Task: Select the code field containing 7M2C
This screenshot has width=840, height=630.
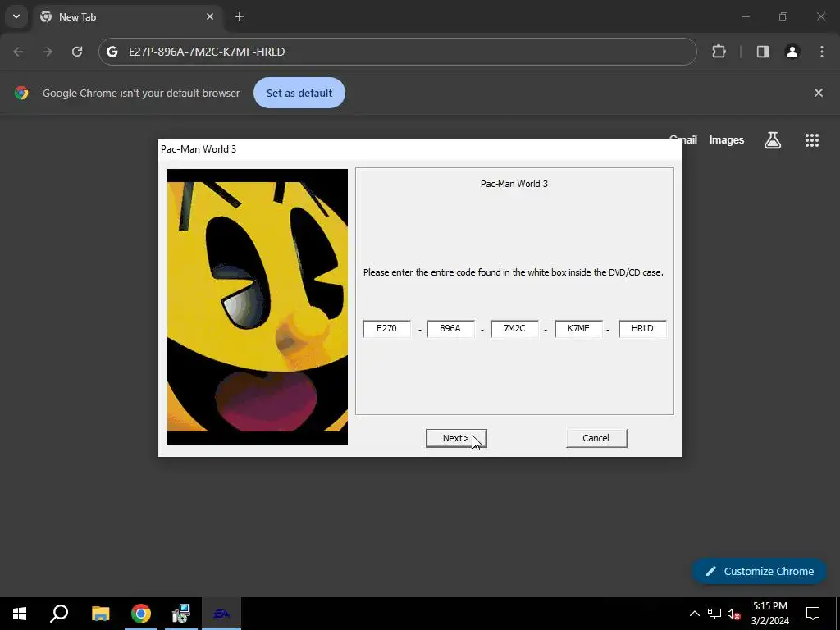Action: point(514,328)
